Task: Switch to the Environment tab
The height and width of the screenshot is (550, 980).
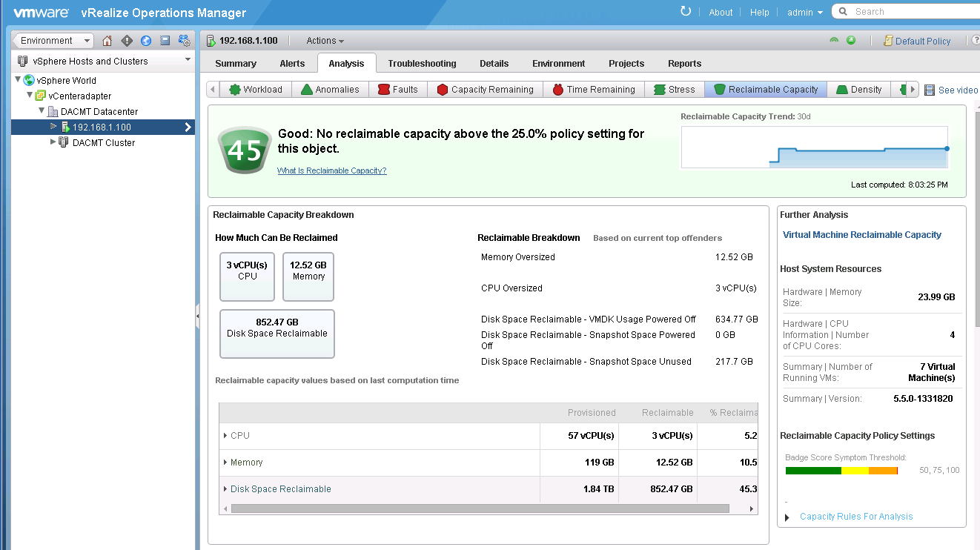Action: (x=559, y=63)
